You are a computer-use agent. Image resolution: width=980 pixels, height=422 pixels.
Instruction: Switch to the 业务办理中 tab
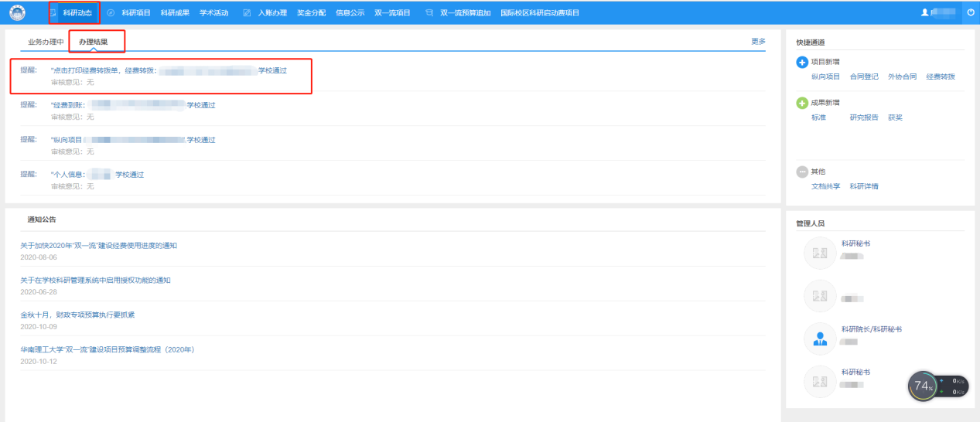(x=46, y=42)
